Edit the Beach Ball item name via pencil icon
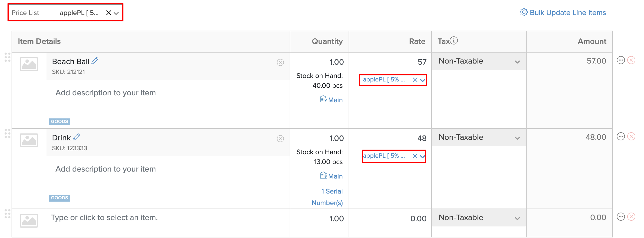This screenshot has width=644, height=238. point(95,61)
